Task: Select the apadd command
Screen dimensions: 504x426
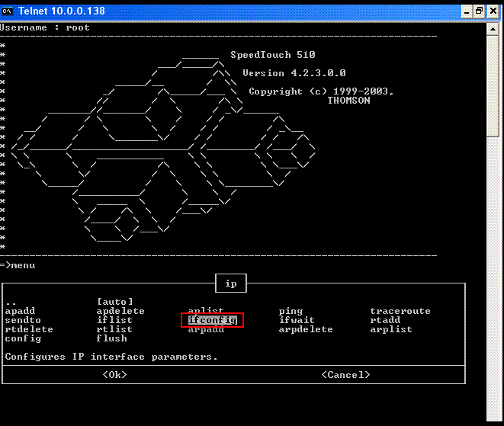Action: (21, 311)
